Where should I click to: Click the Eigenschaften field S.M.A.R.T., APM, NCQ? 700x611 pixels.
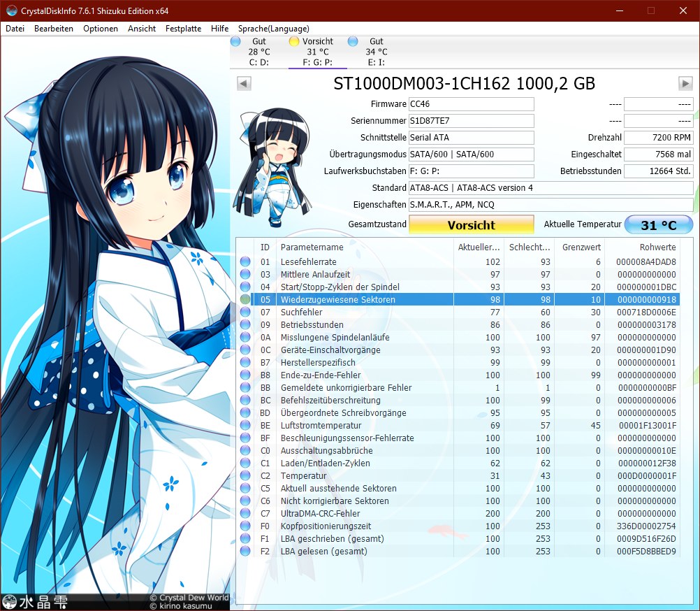[551, 205]
